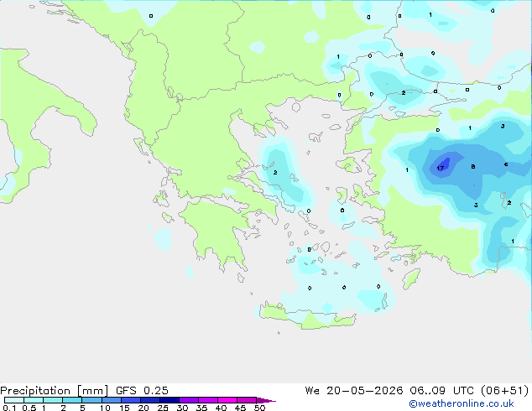Viewport: 532px width, 411px height.
Task: Pick the purple legend swatch between 30 and 35
Action: pyautogui.click(x=189, y=400)
